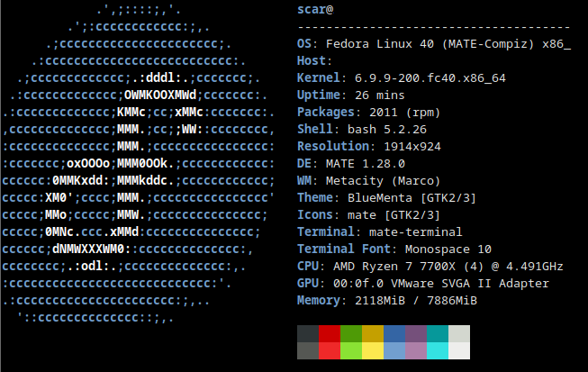Screen dimensions: 588x372
Task: Click the dark red color block
Action: point(330,333)
